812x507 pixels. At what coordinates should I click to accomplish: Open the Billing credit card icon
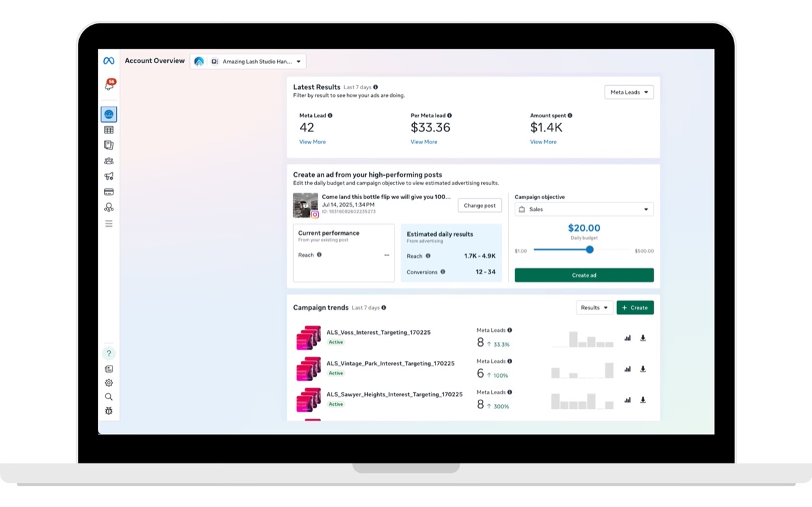click(109, 192)
